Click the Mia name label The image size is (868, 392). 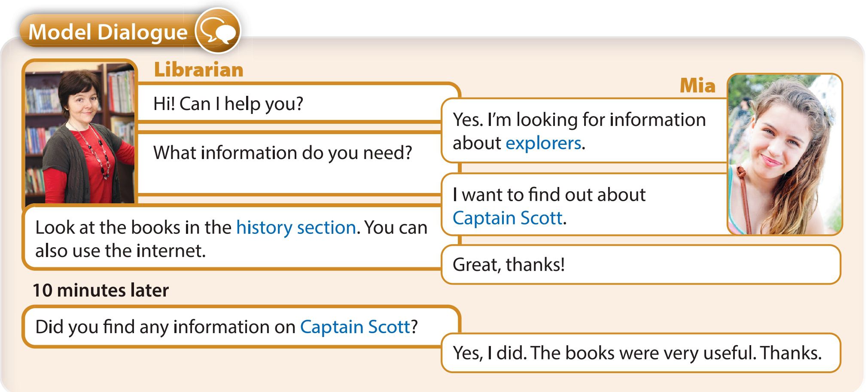coord(697,86)
